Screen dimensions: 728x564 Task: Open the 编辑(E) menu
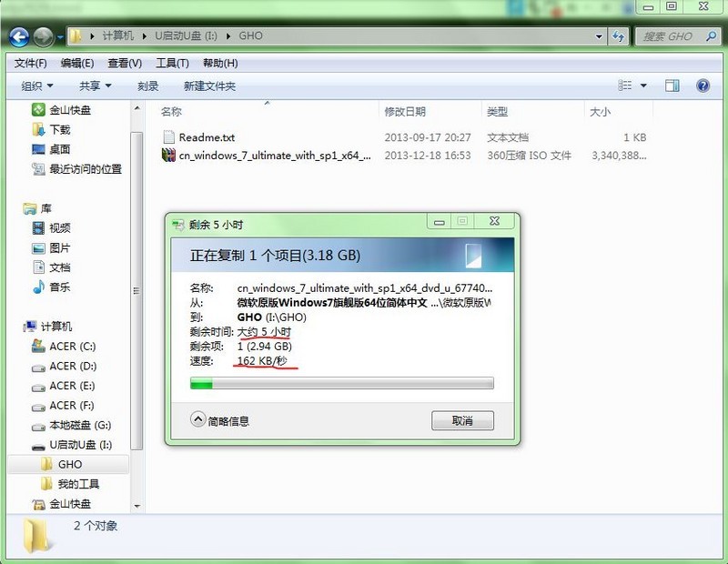pos(77,63)
